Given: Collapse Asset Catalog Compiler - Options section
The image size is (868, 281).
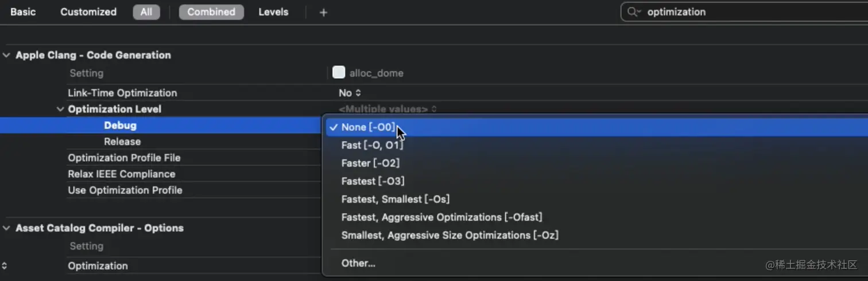Looking at the screenshot, I should point(6,228).
